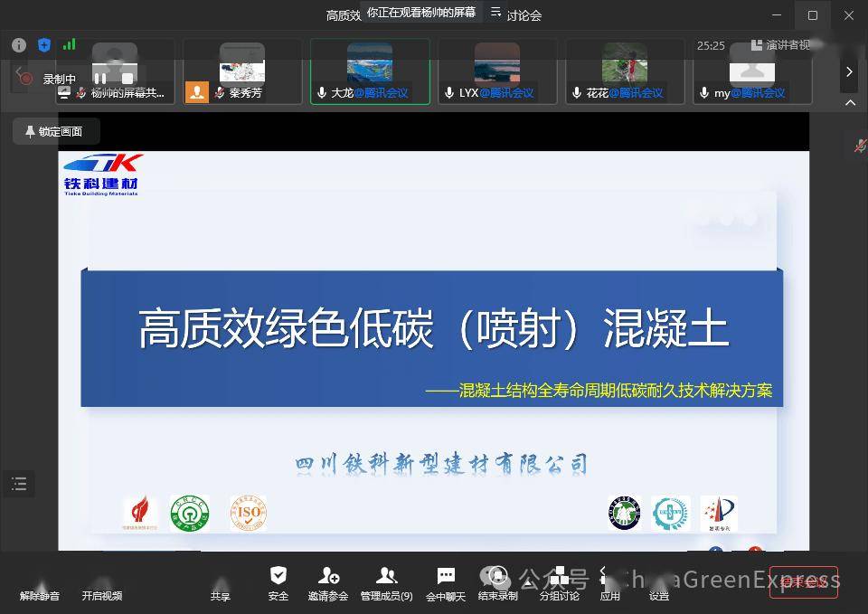
Task: Click the blue security shield icon
Action: (x=44, y=45)
